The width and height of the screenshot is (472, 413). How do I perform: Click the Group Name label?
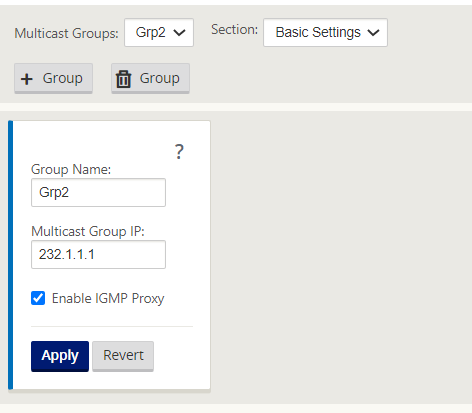(71, 169)
